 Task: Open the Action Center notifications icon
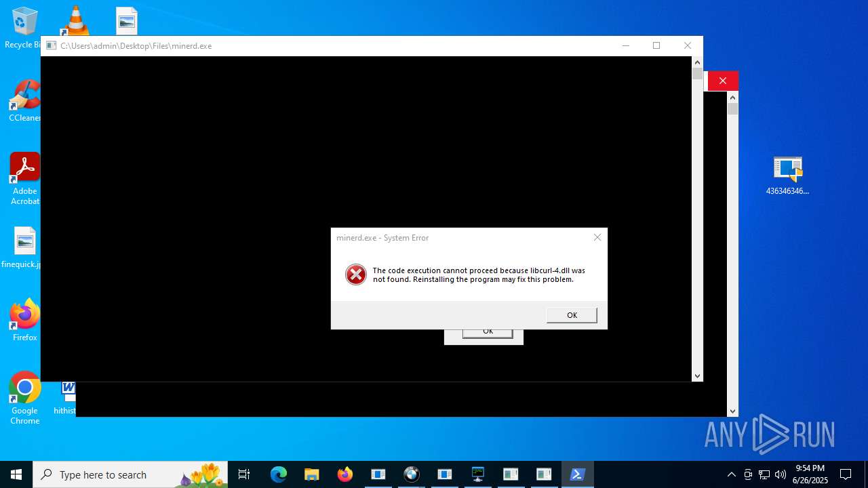(846, 474)
